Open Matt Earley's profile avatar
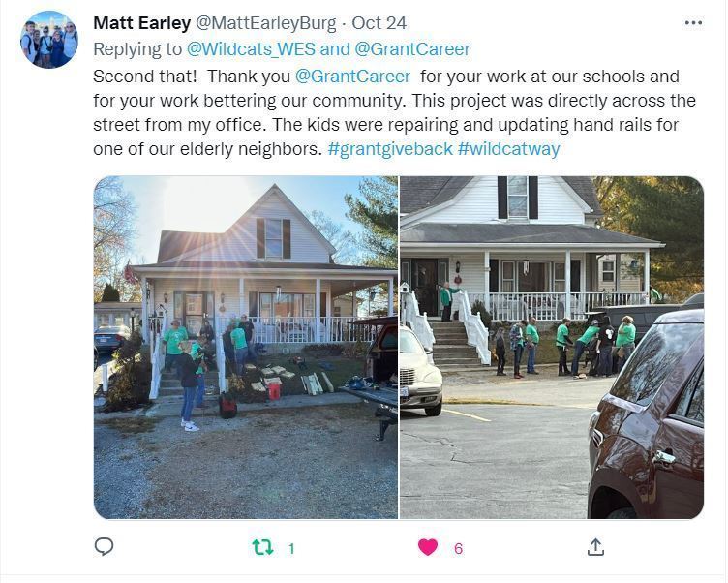Screen dimensions: 728x583 (x=49, y=40)
